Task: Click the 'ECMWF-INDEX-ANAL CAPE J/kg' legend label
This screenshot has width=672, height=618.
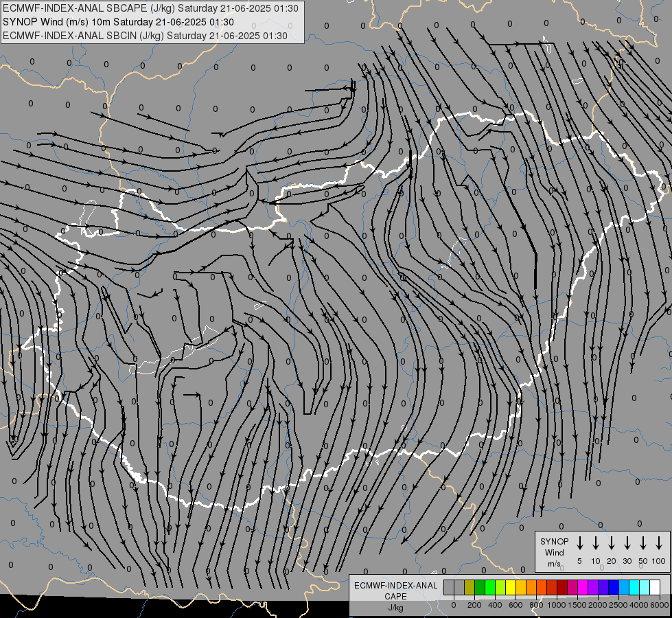Action: pos(395,597)
